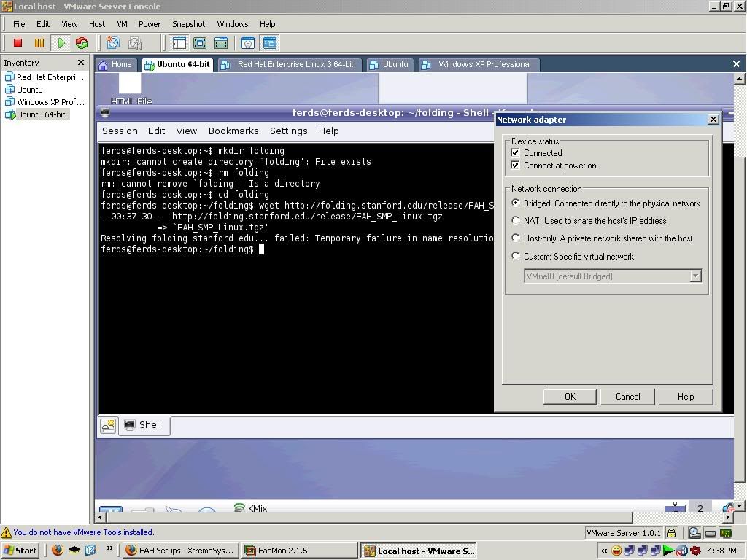Screen dimensions: 747x560
Task: Click KMix in the KDE panel
Action: (251, 508)
